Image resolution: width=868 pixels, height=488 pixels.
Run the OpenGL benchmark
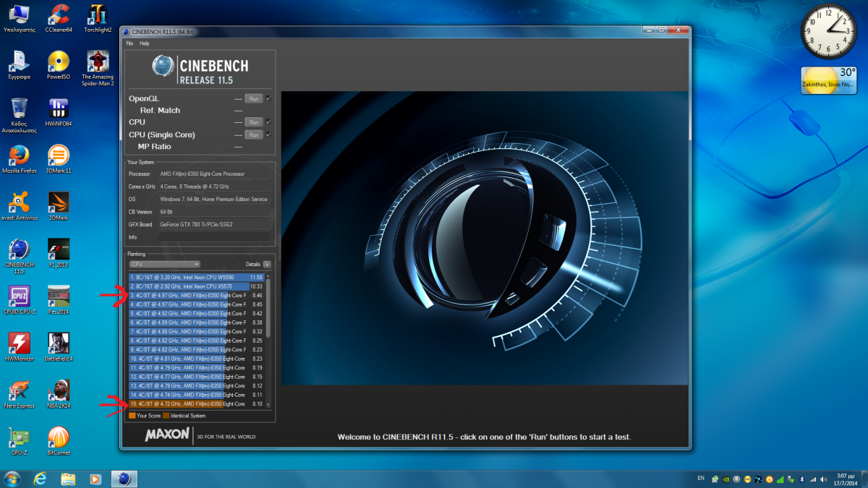(x=253, y=98)
